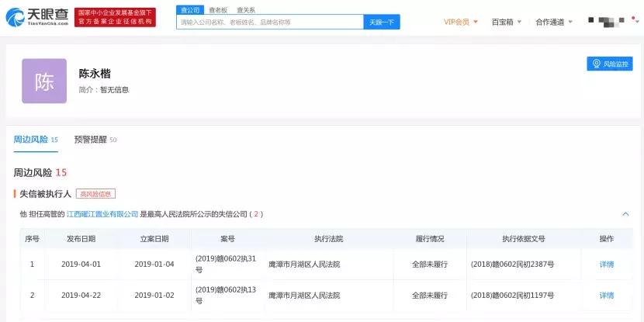The width and height of the screenshot is (644, 322).
Task: Click the 执行依据文号 column header
Action: (524, 239)
